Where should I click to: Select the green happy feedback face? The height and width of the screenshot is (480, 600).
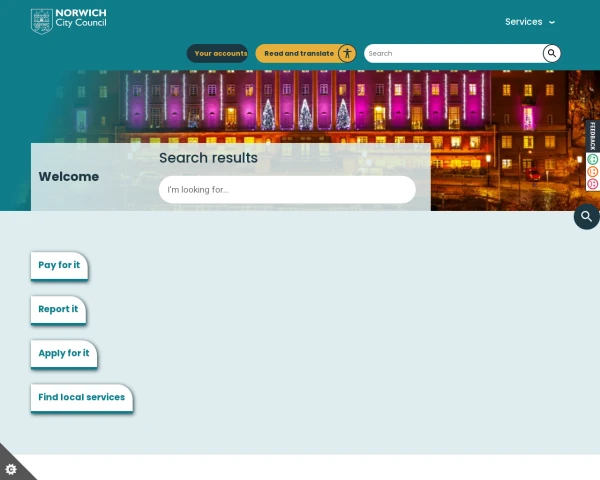(592, 159)
